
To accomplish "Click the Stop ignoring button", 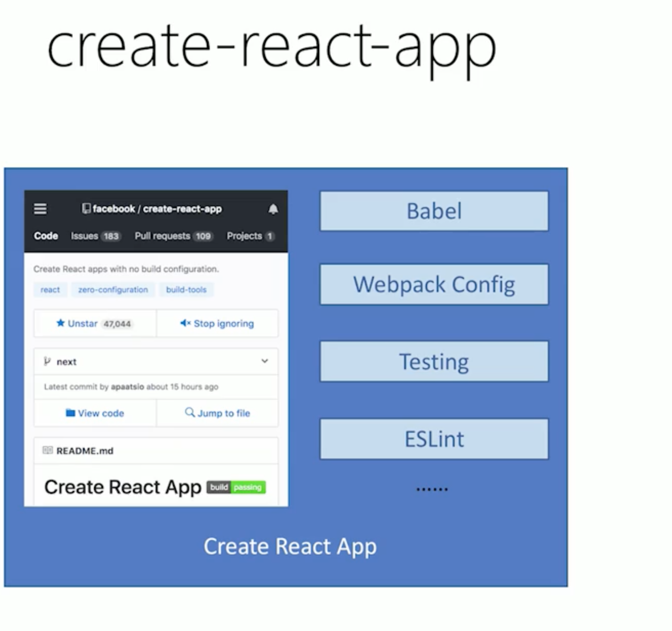I will point(217,323).
